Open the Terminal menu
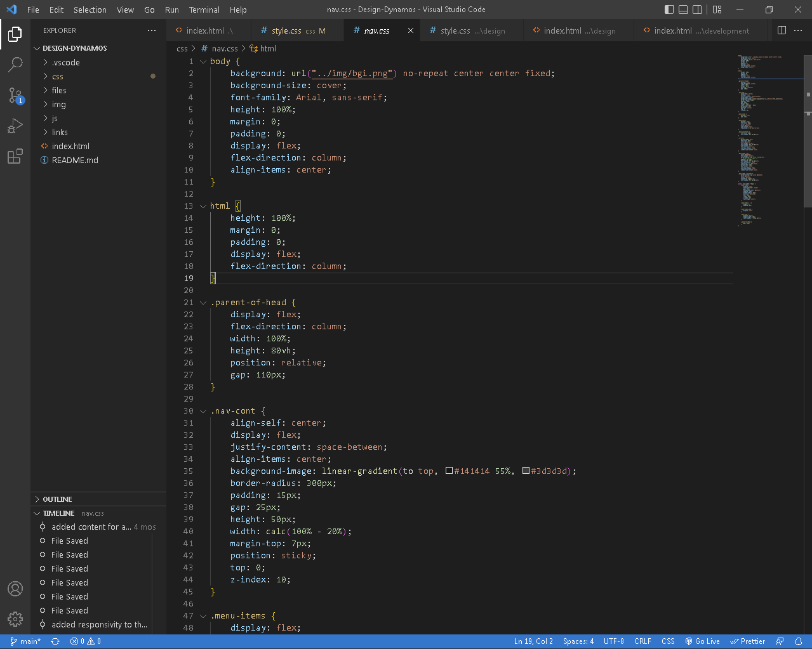812x649 pixels. tap(204, 10)
